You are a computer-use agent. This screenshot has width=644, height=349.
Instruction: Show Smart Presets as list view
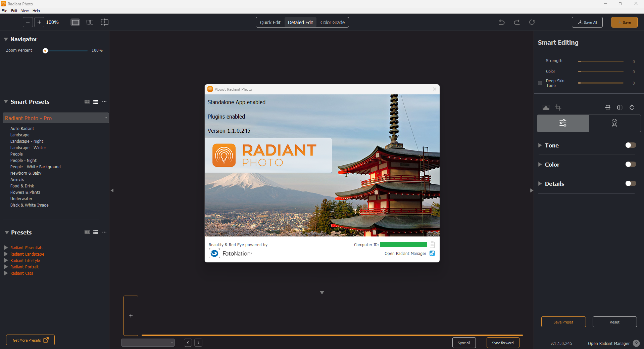(96, 102)
